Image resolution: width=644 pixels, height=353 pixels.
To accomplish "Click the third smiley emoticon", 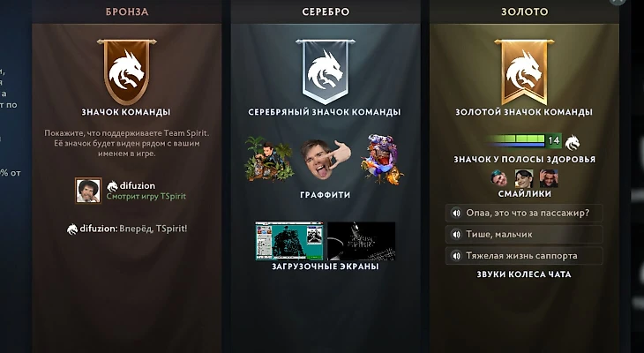I will (549, 178).
